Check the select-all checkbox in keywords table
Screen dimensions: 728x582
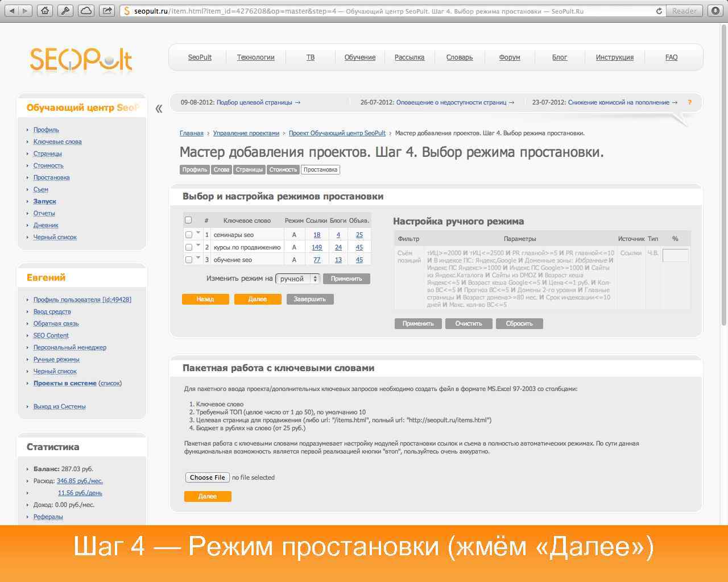click(x=188, y=219)
